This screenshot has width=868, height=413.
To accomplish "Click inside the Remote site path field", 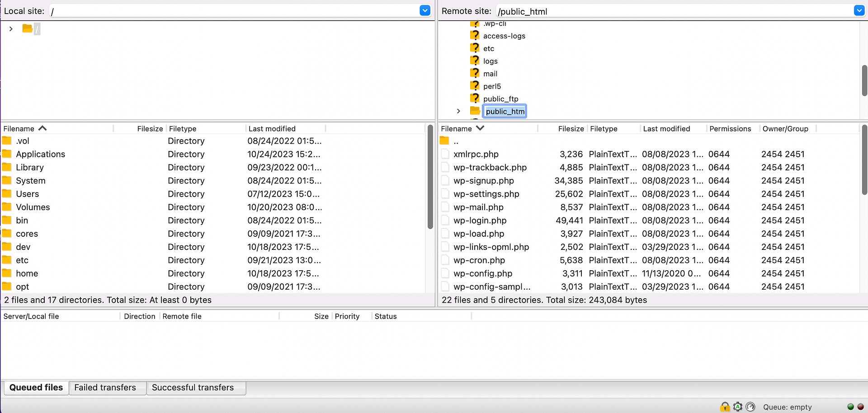I will 674,11.
